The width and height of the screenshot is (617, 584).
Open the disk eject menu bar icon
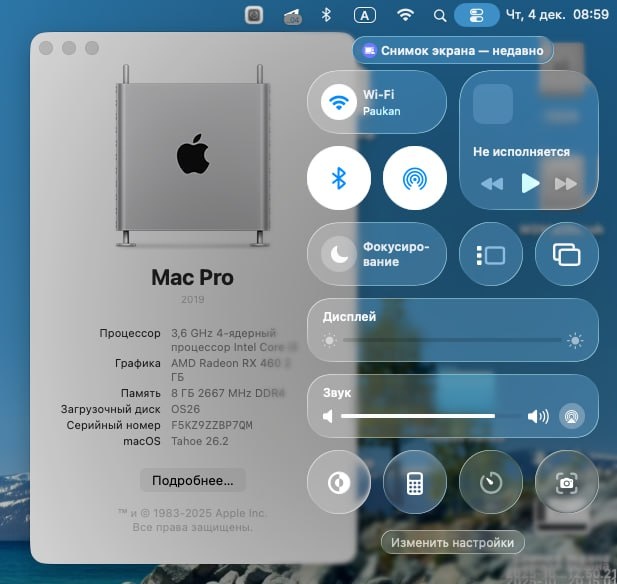292,17
